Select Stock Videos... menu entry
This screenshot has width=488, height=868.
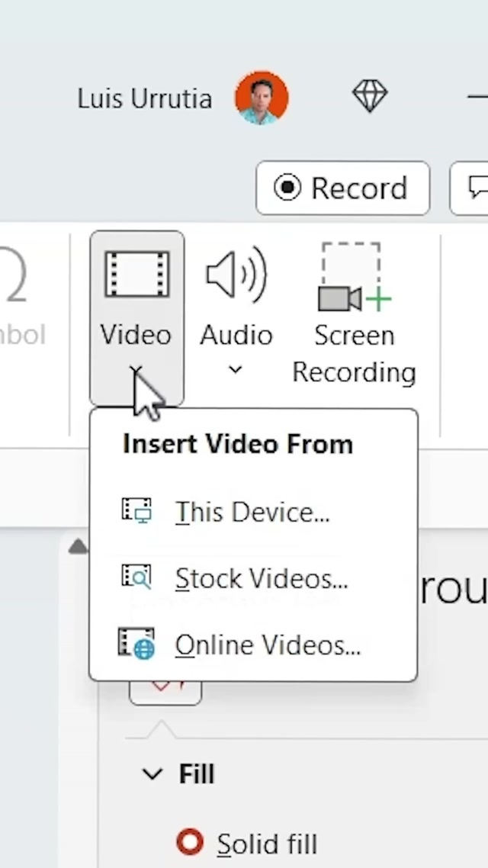tap(261, 578)
